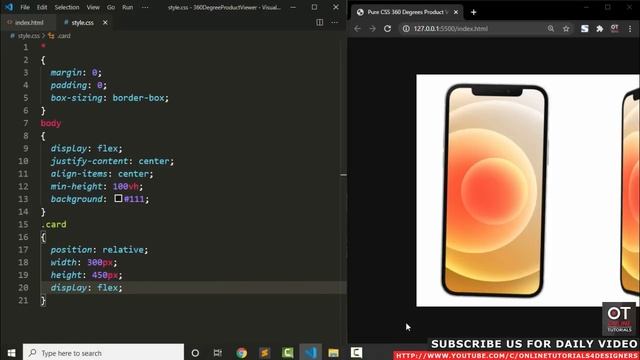Click the browser address bar URL
The width and height of the screenshot is (640, 360).
point(451,29)
